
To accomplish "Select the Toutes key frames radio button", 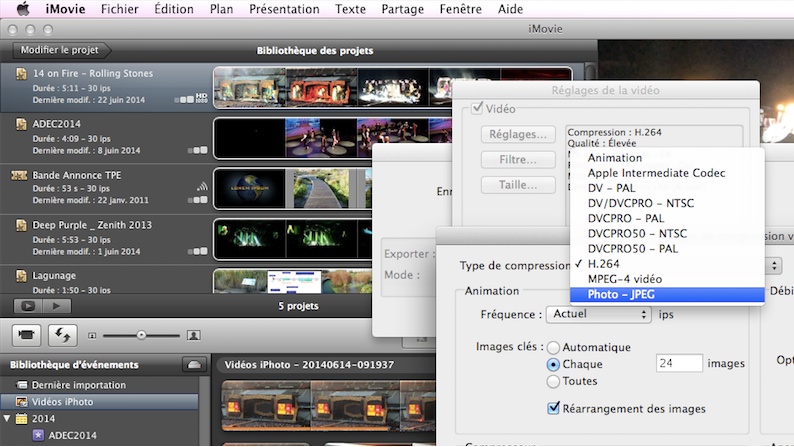I will (x=553, y=381).
